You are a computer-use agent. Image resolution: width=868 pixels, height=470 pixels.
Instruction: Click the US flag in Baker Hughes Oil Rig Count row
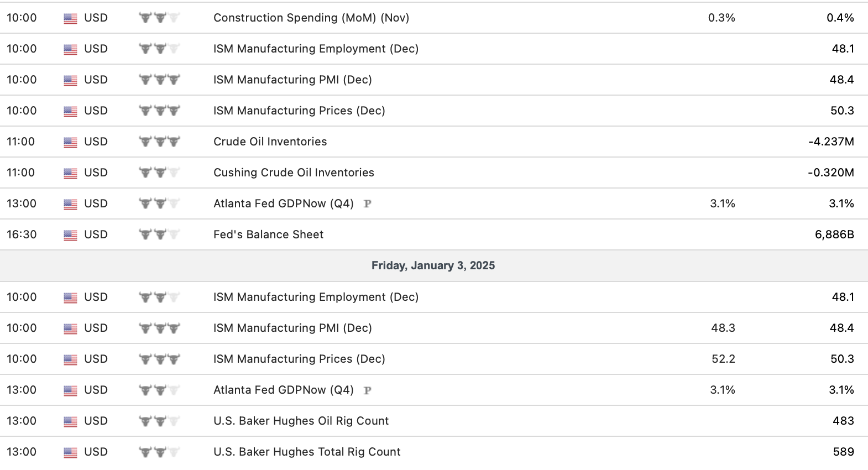coord(70,421)
